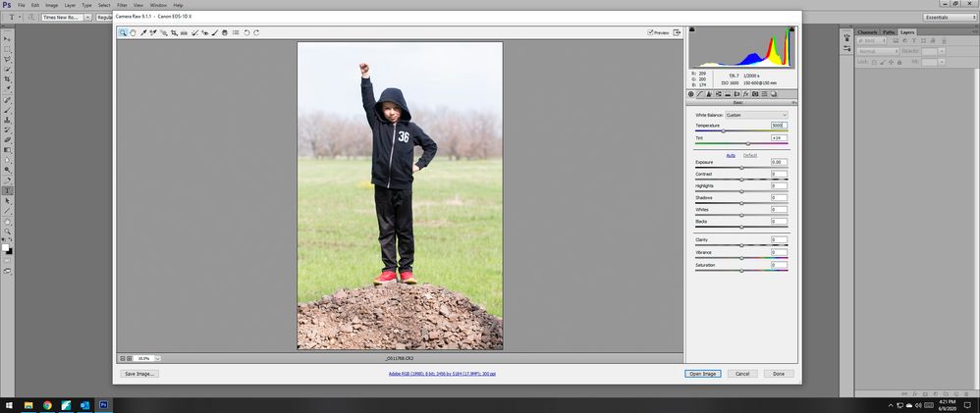Screen dimensions: 980x413
Task: Click the Exposure slider handle
Action: coord(741,168)
